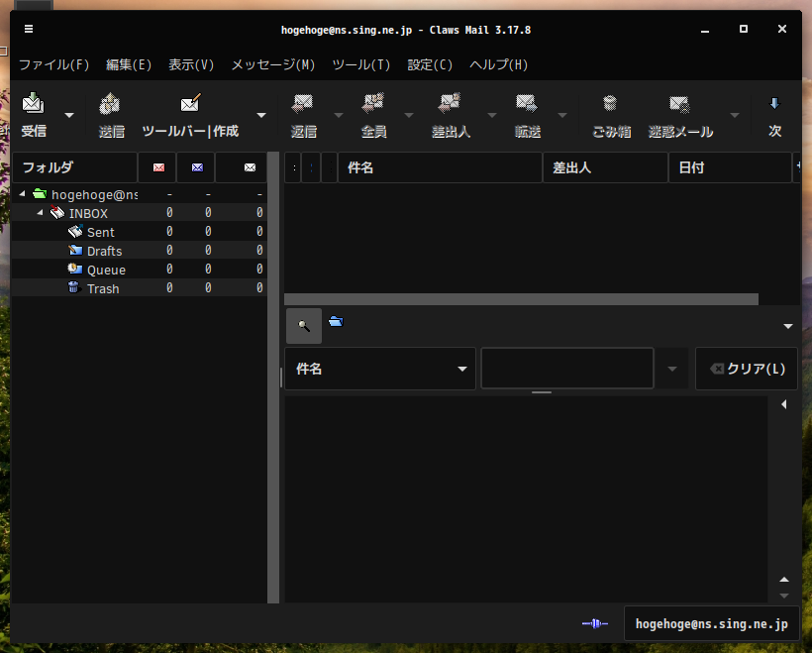The width and height of the screenshot is (812, 653).
Task: Click the quick search text input field
Action: pos(567,369)
